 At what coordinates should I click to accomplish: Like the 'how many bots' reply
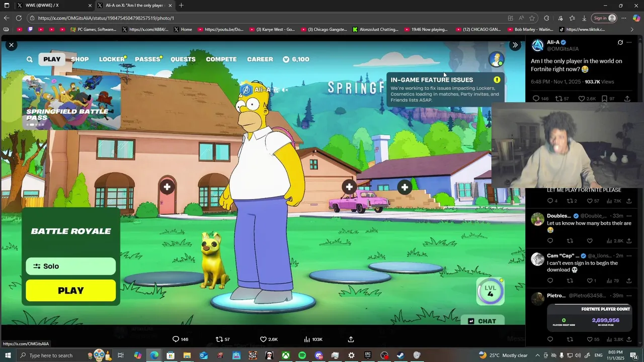pyautogui.click(x=590, y=241)
